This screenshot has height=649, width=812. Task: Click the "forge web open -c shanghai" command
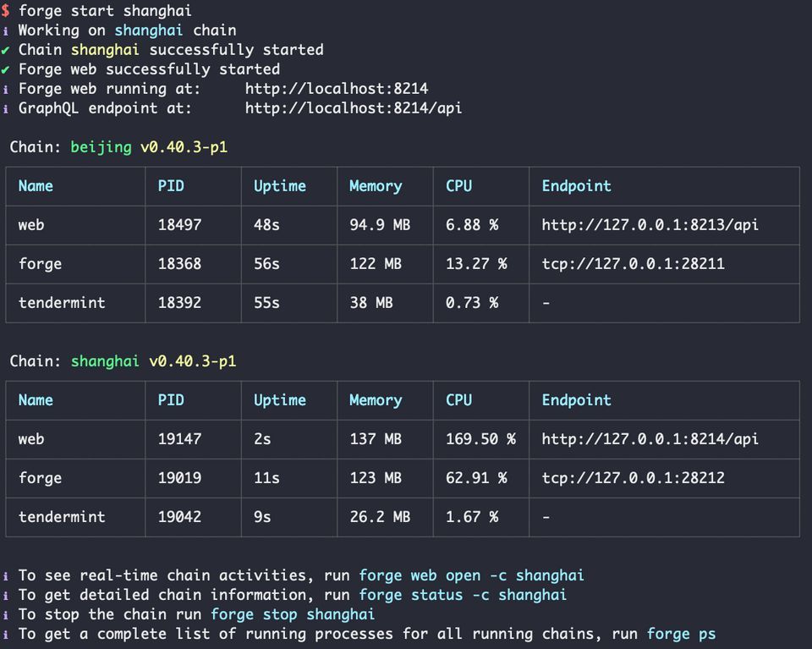(471, 575)
